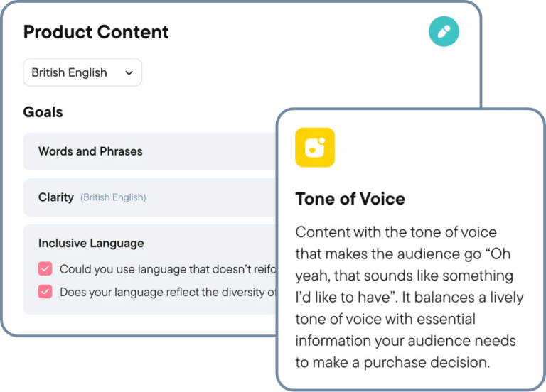The height and width of the screenshot is (392, 546).
Task: Click the Tone of Voice title
Action: pyautogui.click(x=350, y=199)
